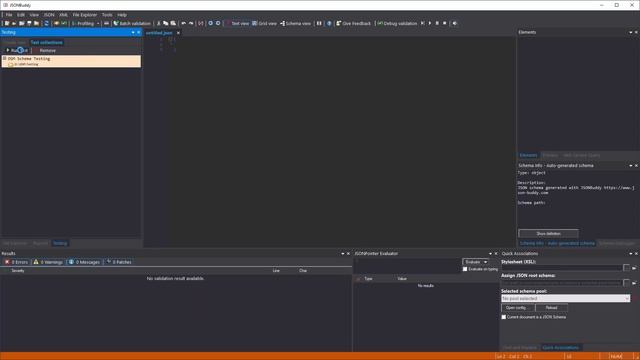
Task: Click the blue refresh toolbar icon
Action: [x=46, y=23]
